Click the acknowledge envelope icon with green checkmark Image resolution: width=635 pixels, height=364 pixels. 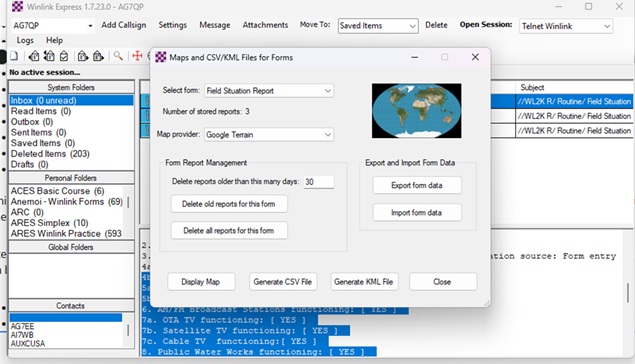(64, 56)
